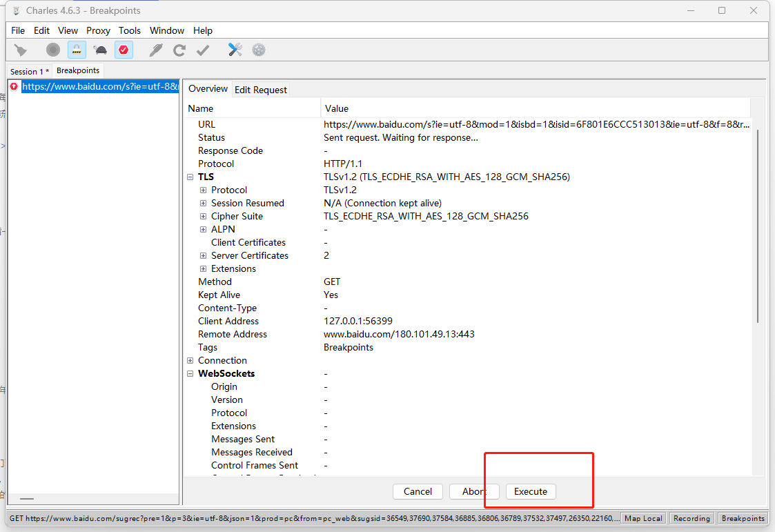The height and width of the screenshot is (532, 775).
Task: Click the Charles app icon in title bar
Action: click(x=17, y=10)
